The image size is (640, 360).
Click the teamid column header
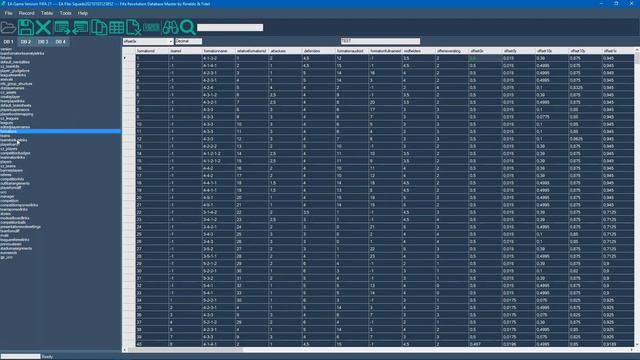186,51
